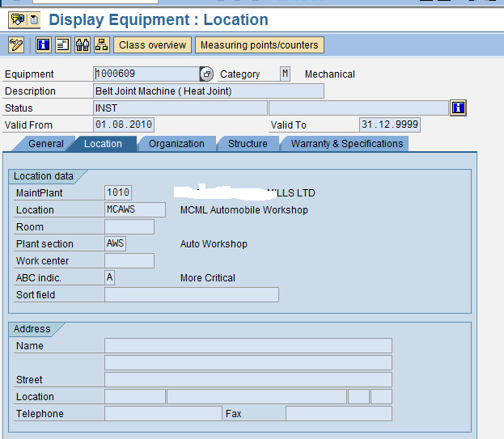Click the 'Address' group header

(x=32, y=329)
